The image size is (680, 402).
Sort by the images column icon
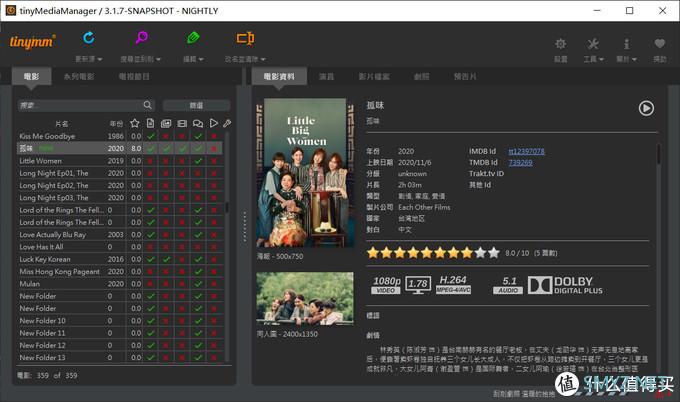point(166,124)
